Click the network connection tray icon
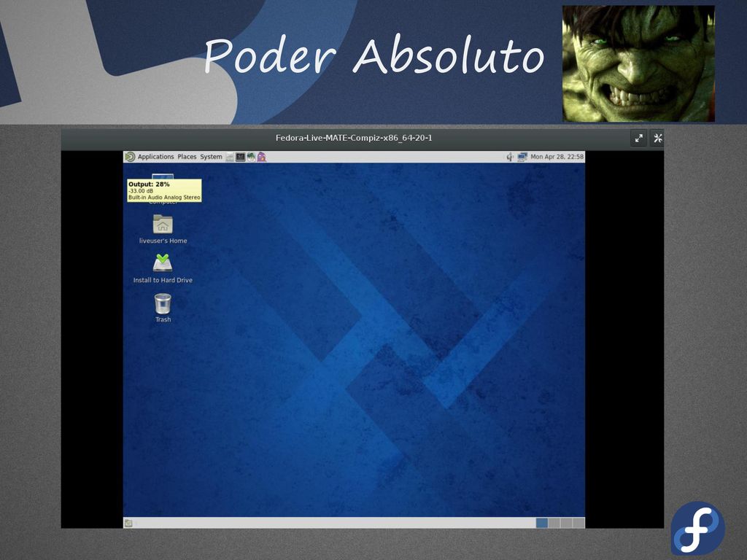Viewport: 747px width, 560px height. [522, 157]
